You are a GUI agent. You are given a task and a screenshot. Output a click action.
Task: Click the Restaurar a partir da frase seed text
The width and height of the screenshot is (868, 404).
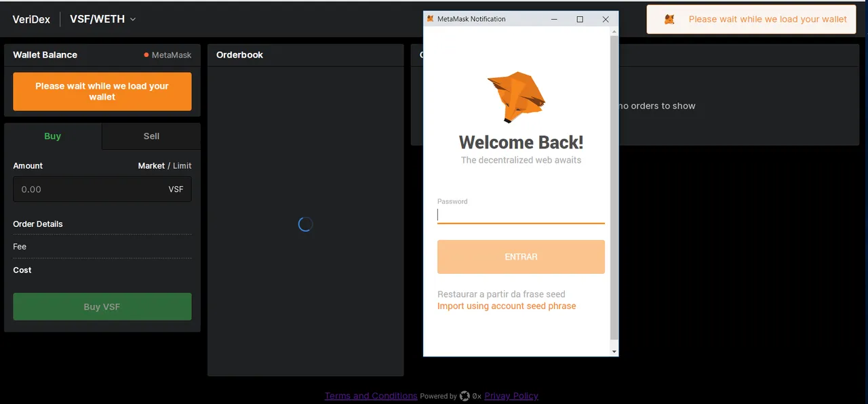(x=501, y=294)
